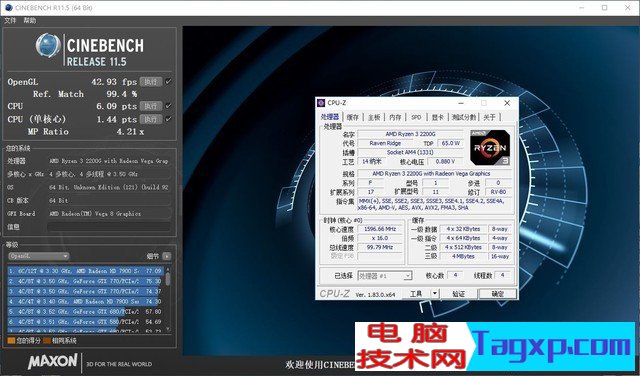Click the Socket AM4 (1331) field
Screen dimensions: 640x376
[x=410, y=152]
